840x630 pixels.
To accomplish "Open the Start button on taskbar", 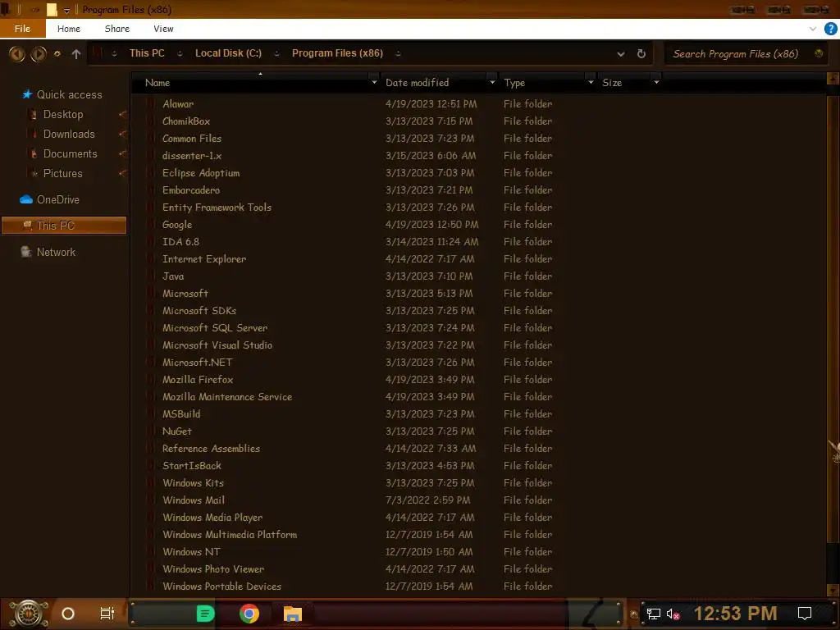I will coord(28,614).
